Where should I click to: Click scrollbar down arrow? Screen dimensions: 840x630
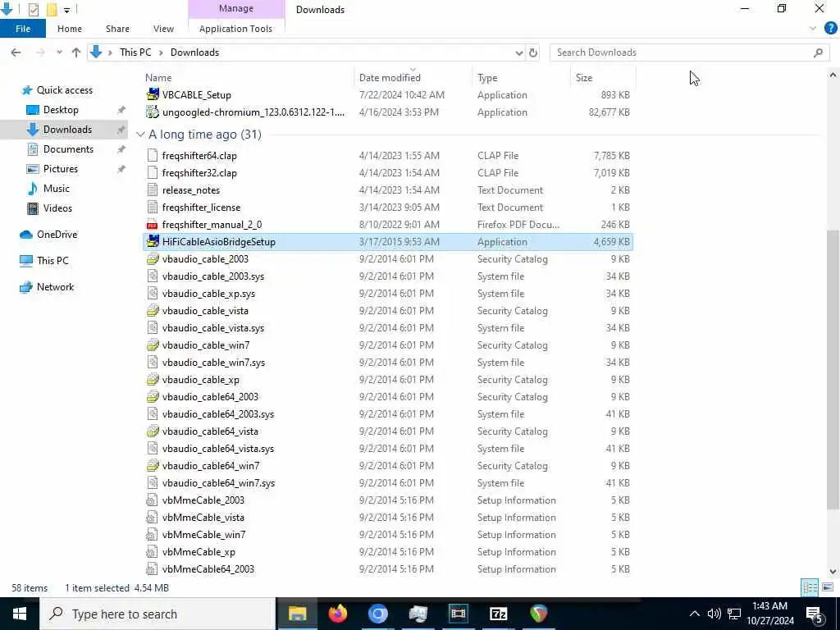(x=833, y=571)
